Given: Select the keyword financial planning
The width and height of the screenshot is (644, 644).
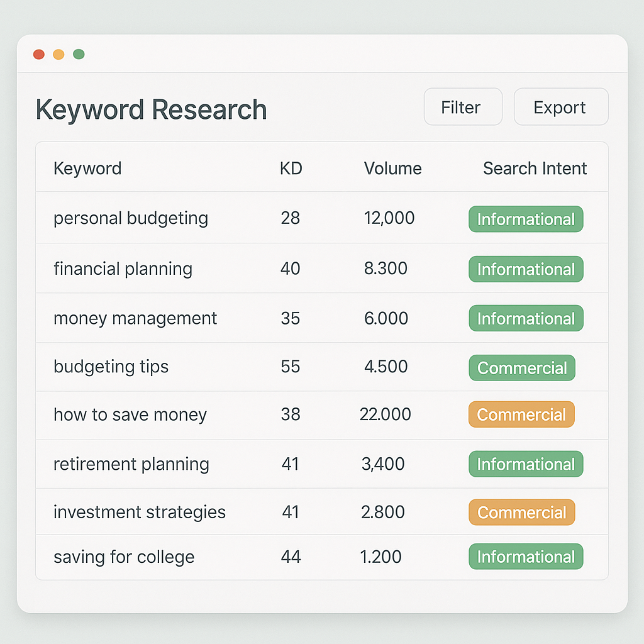Looking at the screenshot, I should [x=123, y=269].
